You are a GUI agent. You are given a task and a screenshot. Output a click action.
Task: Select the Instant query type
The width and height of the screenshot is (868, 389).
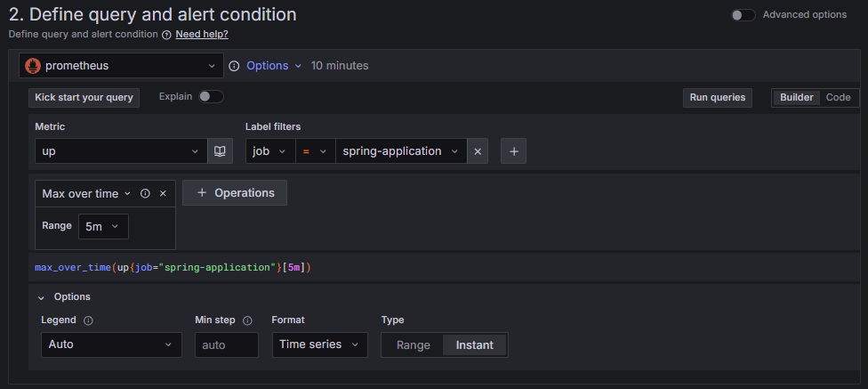click(475, 344)
